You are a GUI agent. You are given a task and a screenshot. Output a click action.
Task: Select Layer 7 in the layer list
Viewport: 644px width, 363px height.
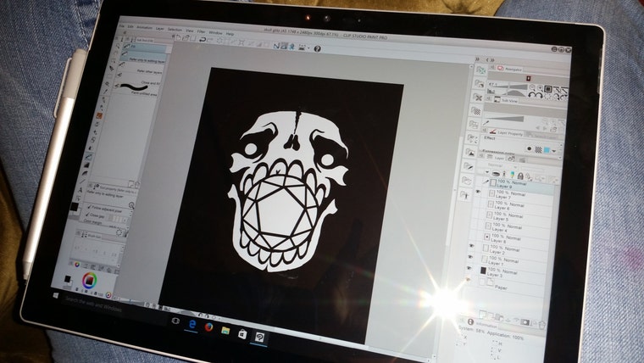tap(518, 195)
